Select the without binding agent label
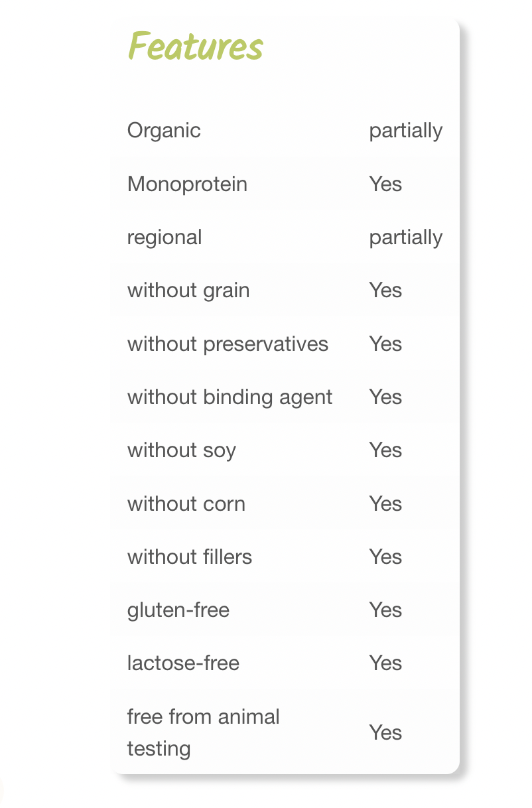The width and height of the screenshot is (532, 808). point(230,397)
